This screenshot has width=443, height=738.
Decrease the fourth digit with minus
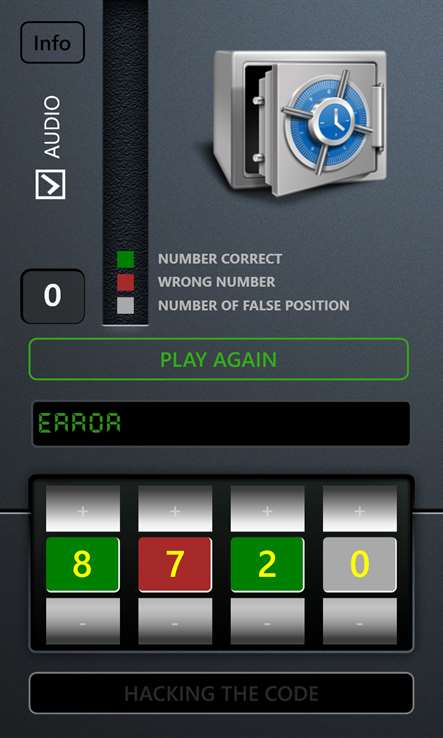[360, 621]
